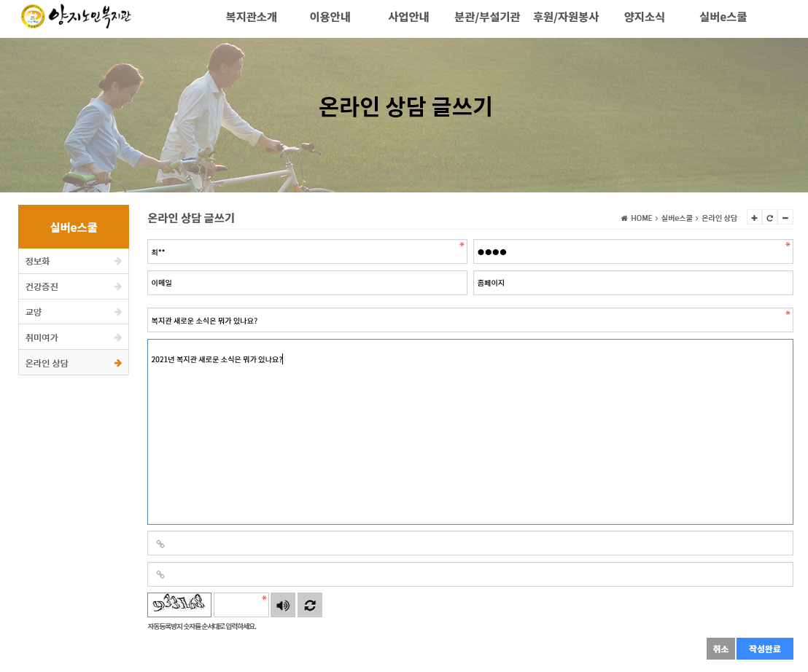Decrease font size with minus icon

[x=785, y=218]
